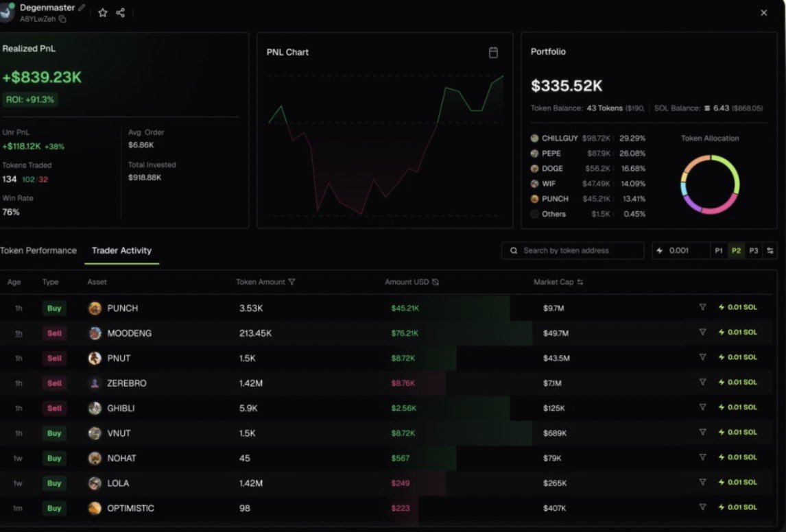Quick buy 0.01 SOL of PNUT
The height and width of the screenshot is (532, 786).
tap(737, 357)
